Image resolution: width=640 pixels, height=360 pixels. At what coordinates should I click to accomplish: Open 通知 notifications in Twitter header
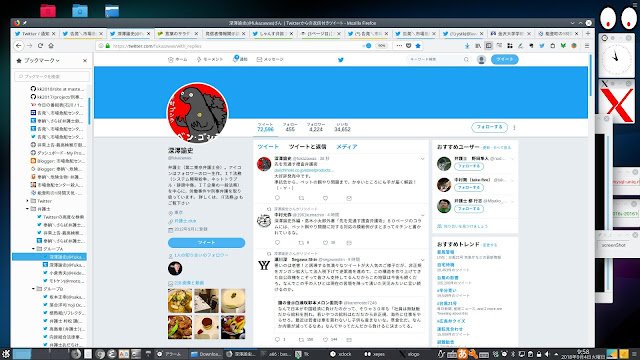[240, 60]
